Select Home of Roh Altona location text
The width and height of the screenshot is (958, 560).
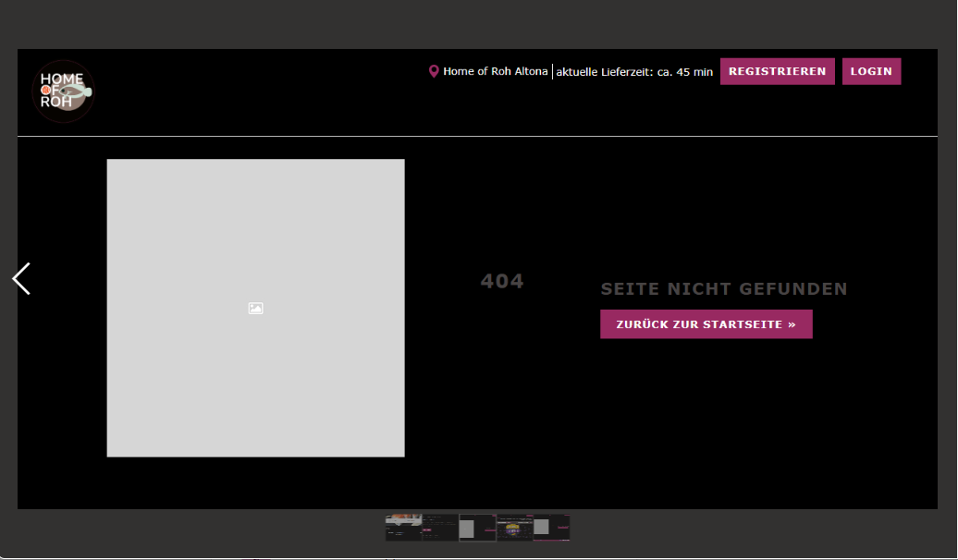[x=495, y=71]
